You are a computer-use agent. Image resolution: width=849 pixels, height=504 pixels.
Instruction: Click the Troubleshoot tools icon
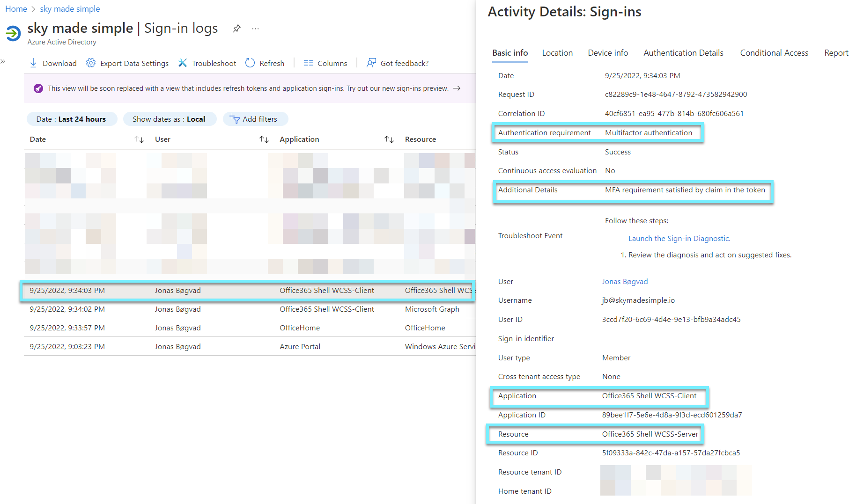tap(183, 63)
